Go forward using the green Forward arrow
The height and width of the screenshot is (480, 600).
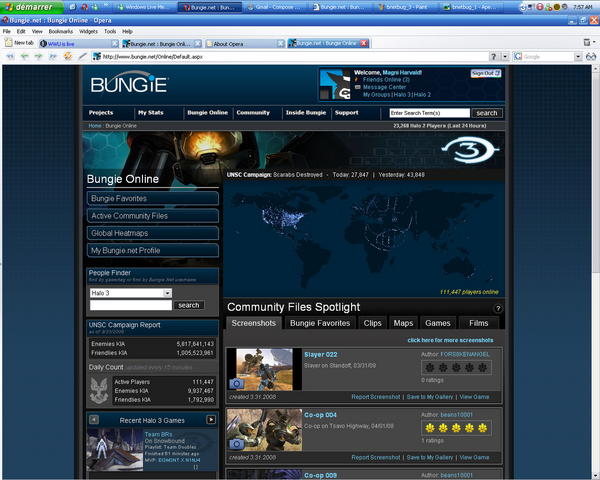coord(38,56)
